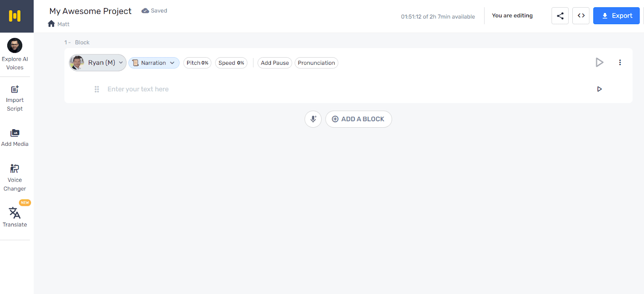This screenshot has height=294, width=644.
Task: Adjust the Pitch 0% setting
Action: 197,63
